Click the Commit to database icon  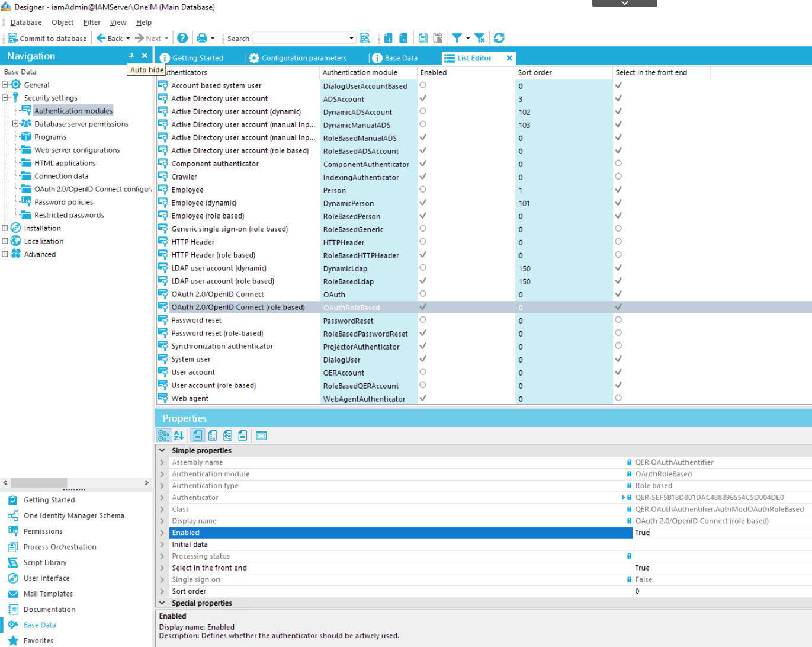tap(13, 38)
